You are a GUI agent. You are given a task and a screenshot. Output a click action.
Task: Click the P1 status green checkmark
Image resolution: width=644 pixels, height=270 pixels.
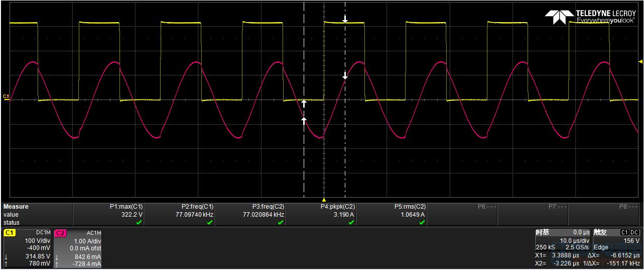click(139, 222)
